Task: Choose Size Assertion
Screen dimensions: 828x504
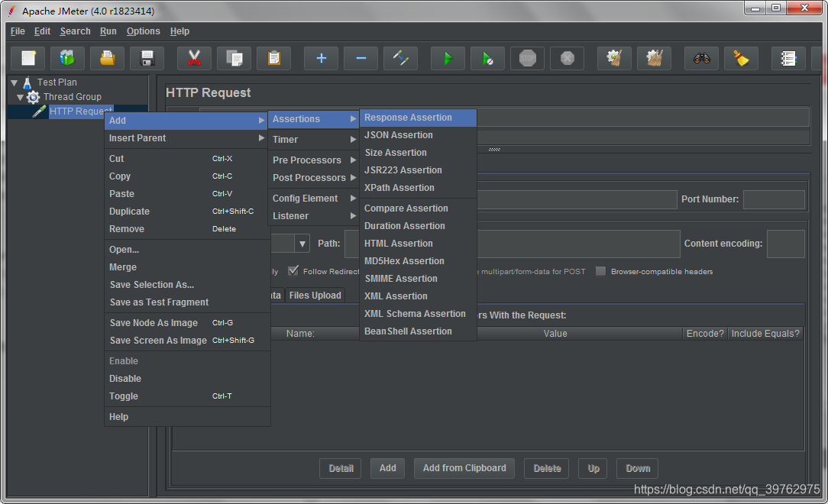Action: pyautogui.click(x=419, y=153)
